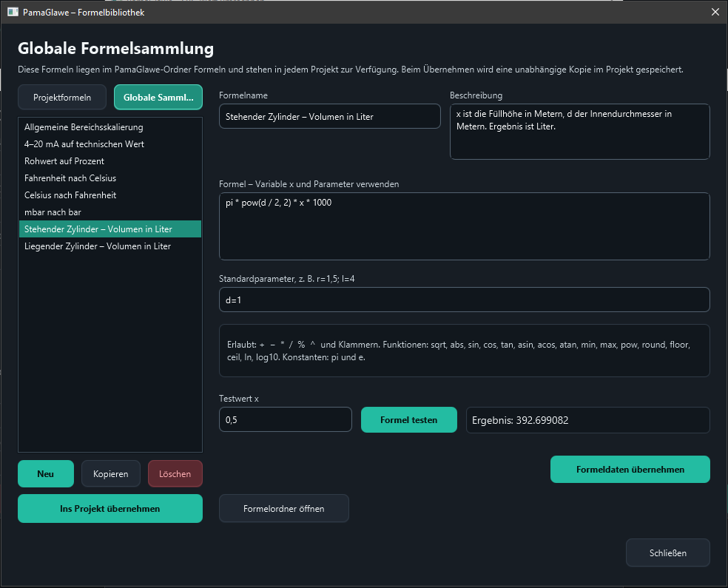
Task: Click the Neu button
Action: [x=46, y=474]
